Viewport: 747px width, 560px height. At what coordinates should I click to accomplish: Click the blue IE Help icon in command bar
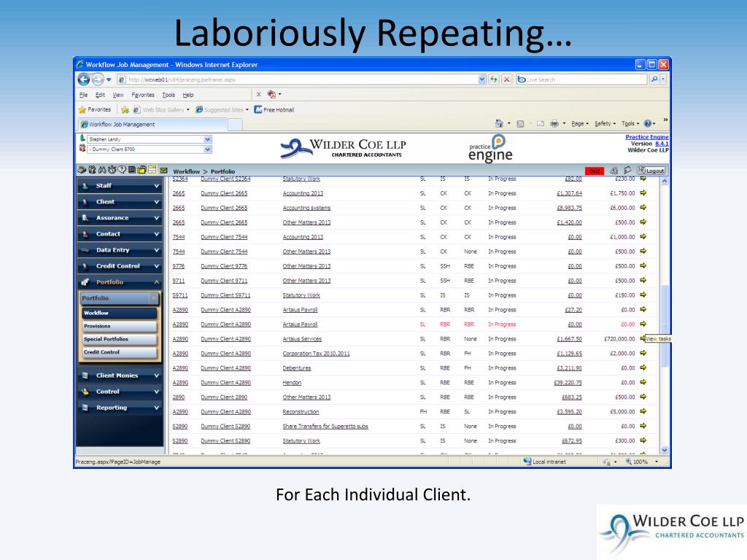[648, 123]
